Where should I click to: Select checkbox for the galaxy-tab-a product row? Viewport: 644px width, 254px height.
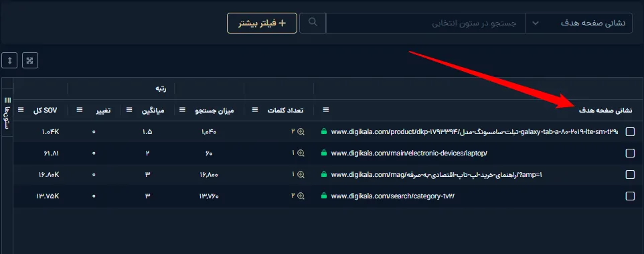pos(630,131)
